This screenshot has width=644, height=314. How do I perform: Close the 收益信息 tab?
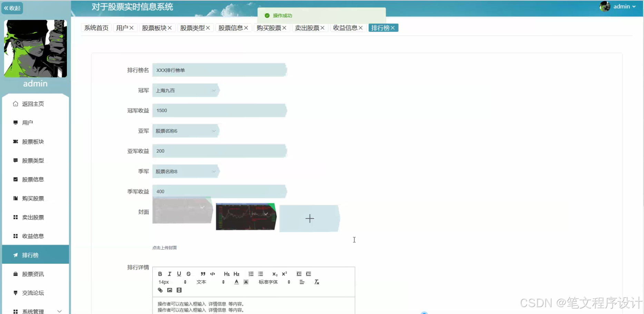click(x=360, y=28)
